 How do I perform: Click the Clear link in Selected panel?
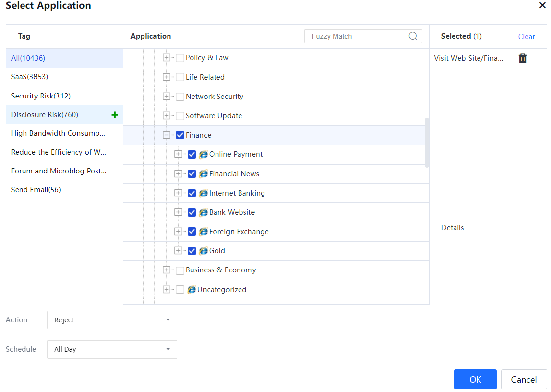tap(527, 37)
